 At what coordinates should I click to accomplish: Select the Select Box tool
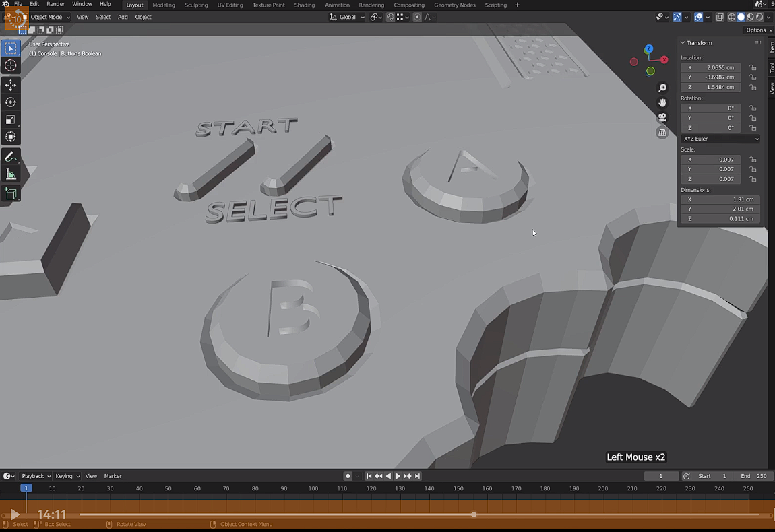[x=10, y=48]
